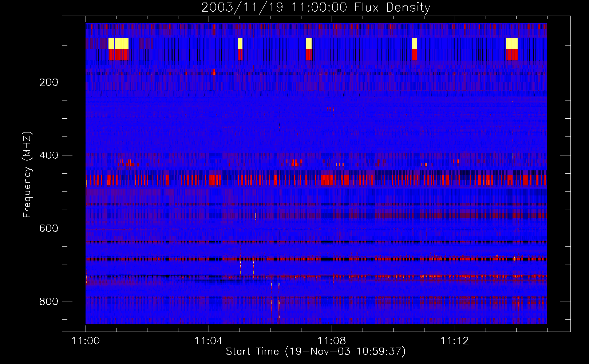The image size is (589, 364).
Task: Click the '200' frequency tick label
Action: pos(49,82)
